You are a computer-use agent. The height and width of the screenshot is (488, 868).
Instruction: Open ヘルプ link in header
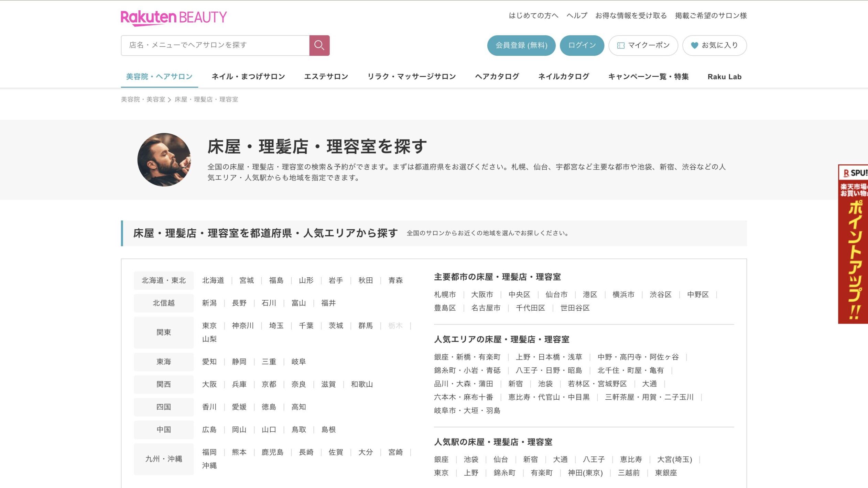(x=577, y=16)
